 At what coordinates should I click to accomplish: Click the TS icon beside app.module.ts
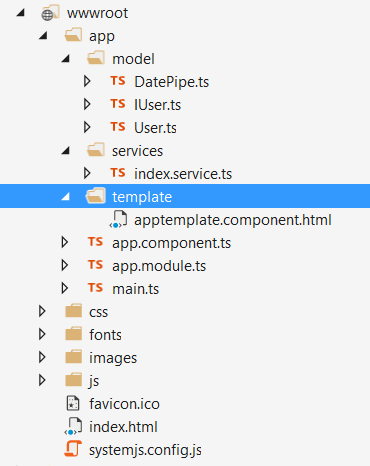(x=95, y=265)
